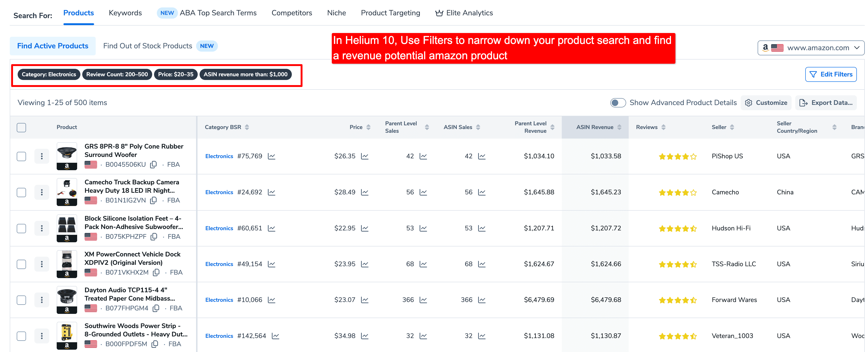Viewport: 868px width, 352px height.
Task: Sort by ASIN Revenue column
Action: [619, 127]
